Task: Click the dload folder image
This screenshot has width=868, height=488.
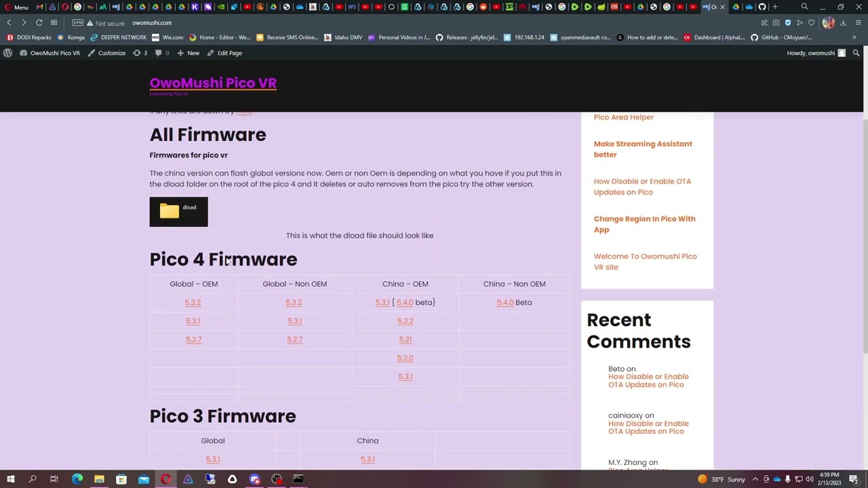Action: point(178,211)
